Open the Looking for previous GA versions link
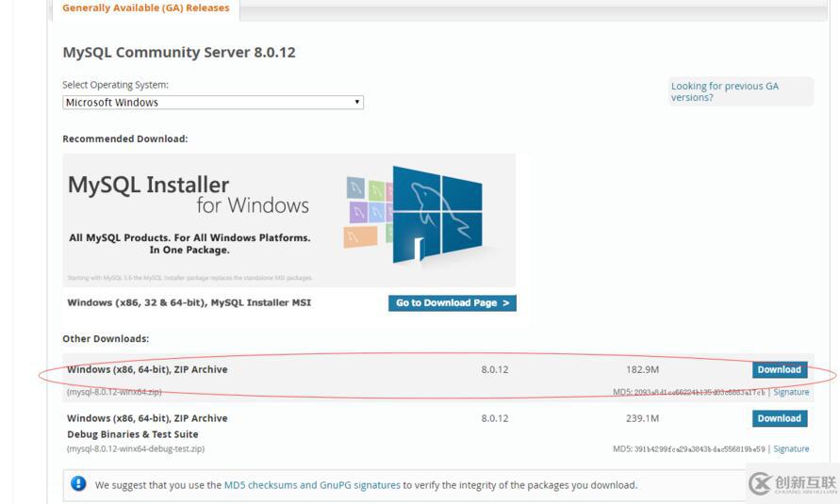The width and height of the screenshot is (840, 504). [724, 91]
